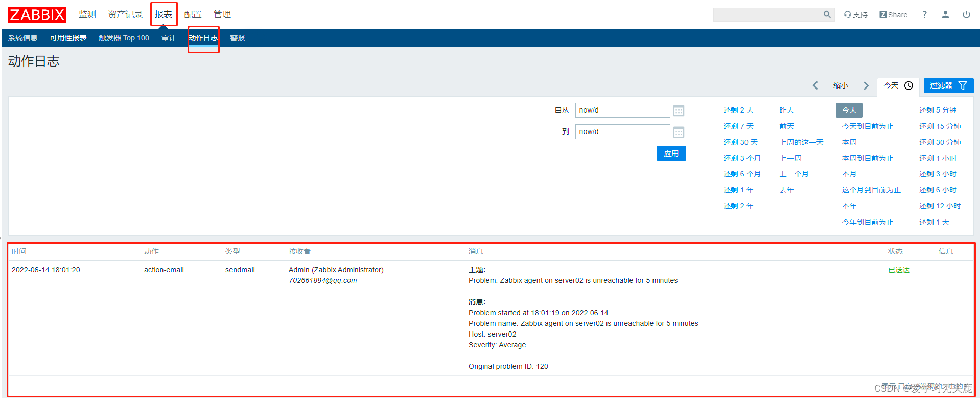The image size is (980, 398).
Task: Focus the 自从 from-time input
Action: point(622,110)
